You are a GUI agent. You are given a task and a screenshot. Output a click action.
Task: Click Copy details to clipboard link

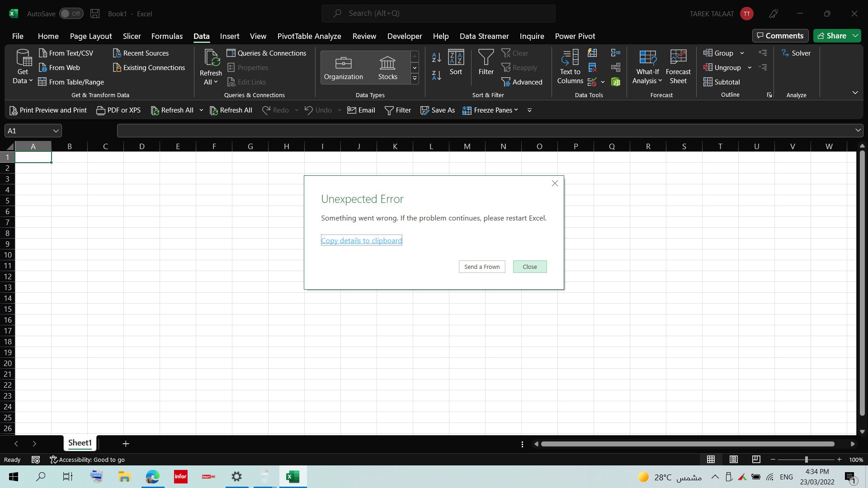(361, 241)
